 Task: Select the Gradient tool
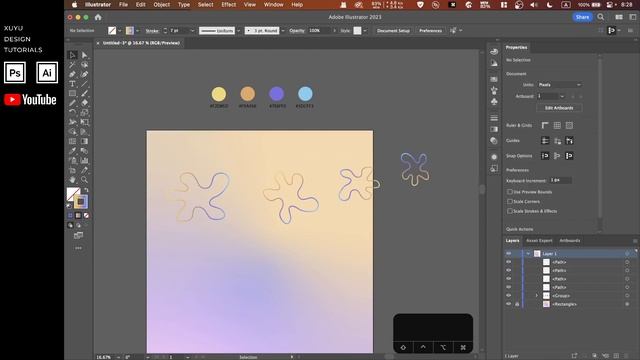pos(84,141)
